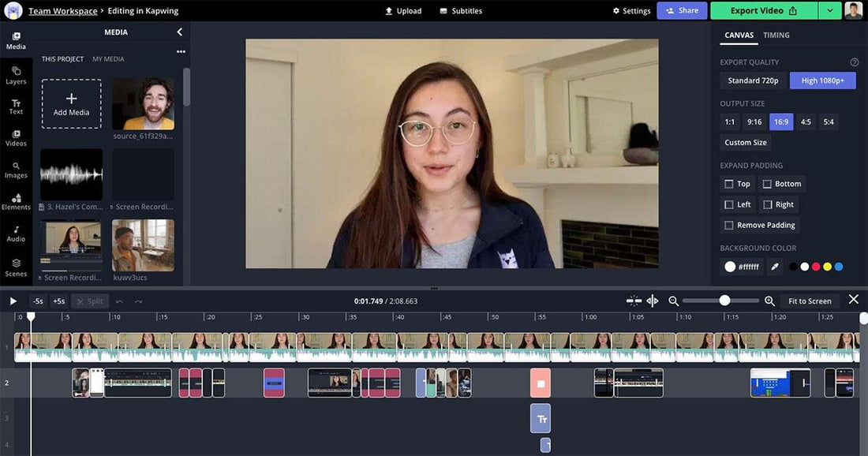868x456 pixels.
Task: Click the Share button
Action: pos(682,10)
